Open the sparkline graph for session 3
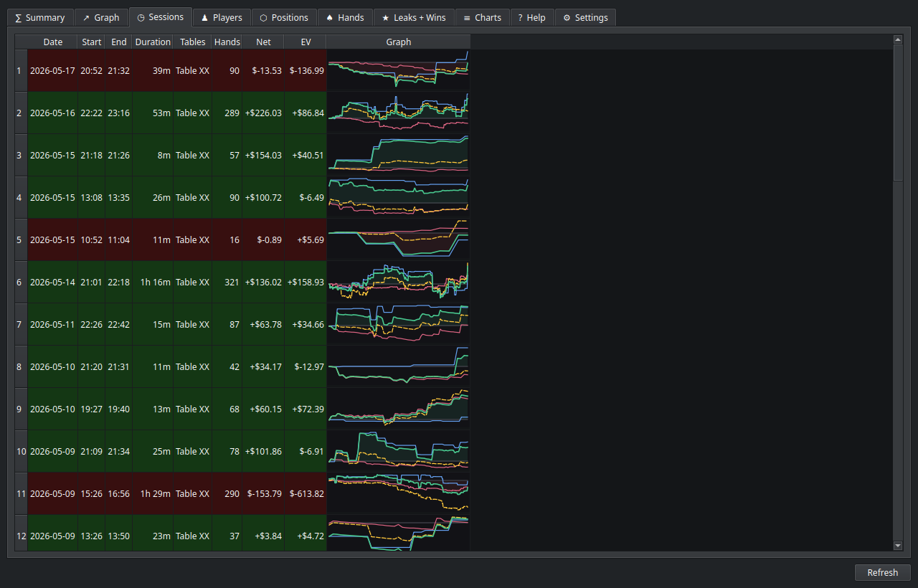 [399, 155]
